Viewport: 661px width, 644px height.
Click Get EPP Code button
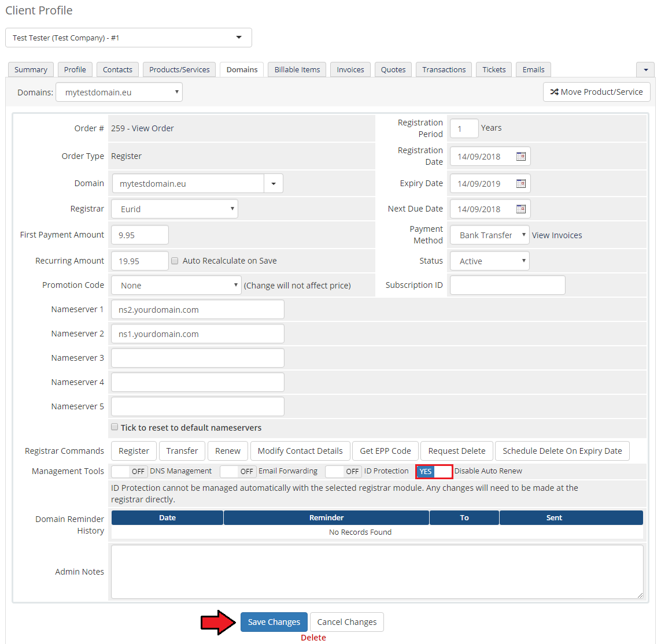tap(385, 451)
